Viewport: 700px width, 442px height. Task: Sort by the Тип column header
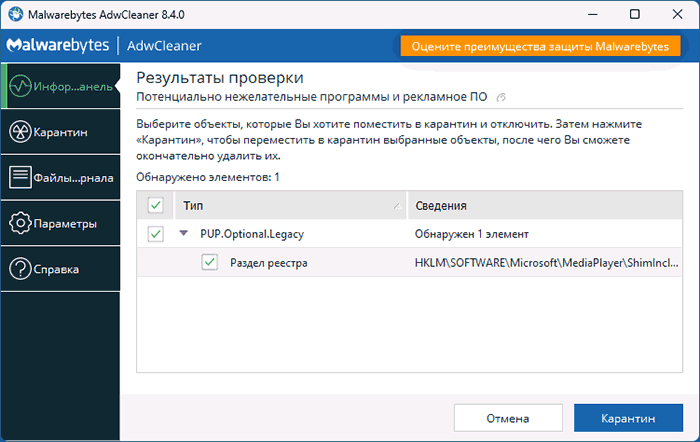291,205
